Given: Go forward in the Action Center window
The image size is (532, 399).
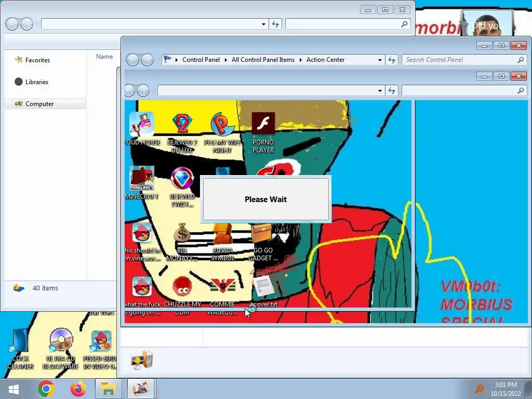Looking at the screenshot, I should [x=147, y=60].
